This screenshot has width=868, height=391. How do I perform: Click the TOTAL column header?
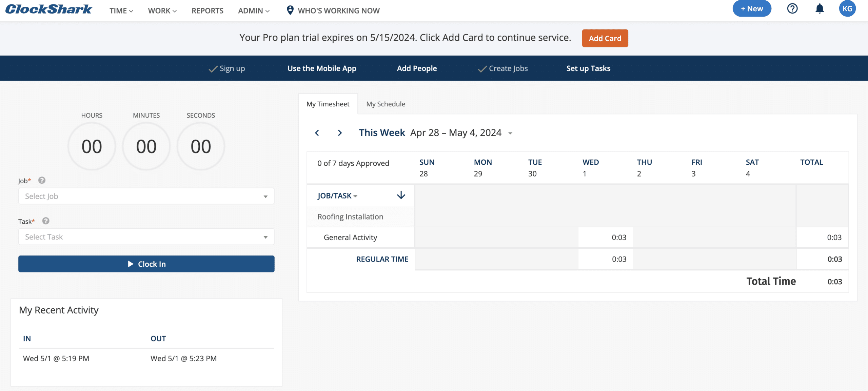812,162
